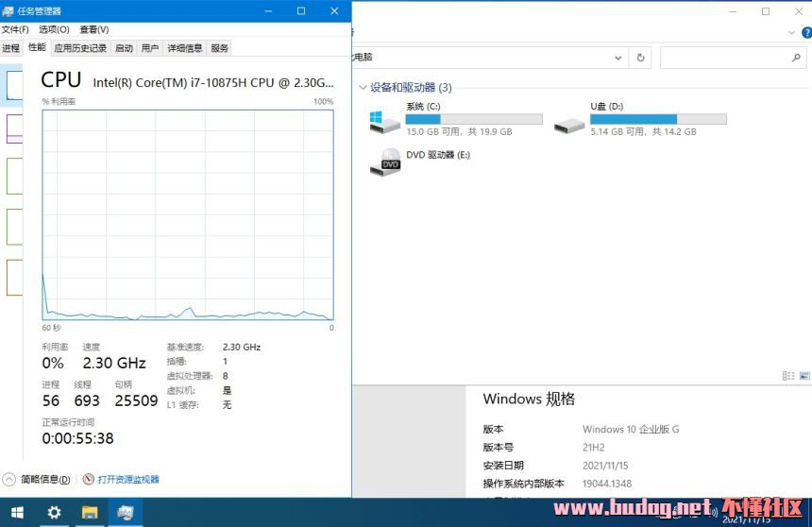Click the resource monitor icon
This screenshot has width=812, height=527.
coord(89,479)
